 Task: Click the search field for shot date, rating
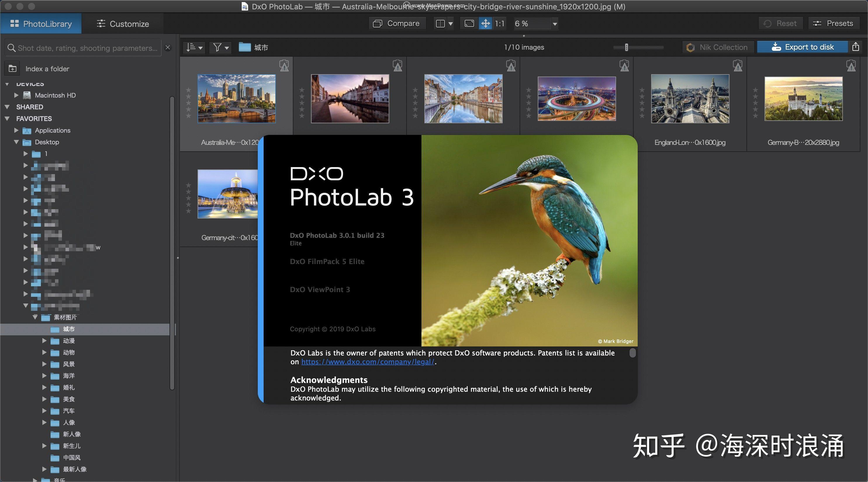click(x=83, y=48)
